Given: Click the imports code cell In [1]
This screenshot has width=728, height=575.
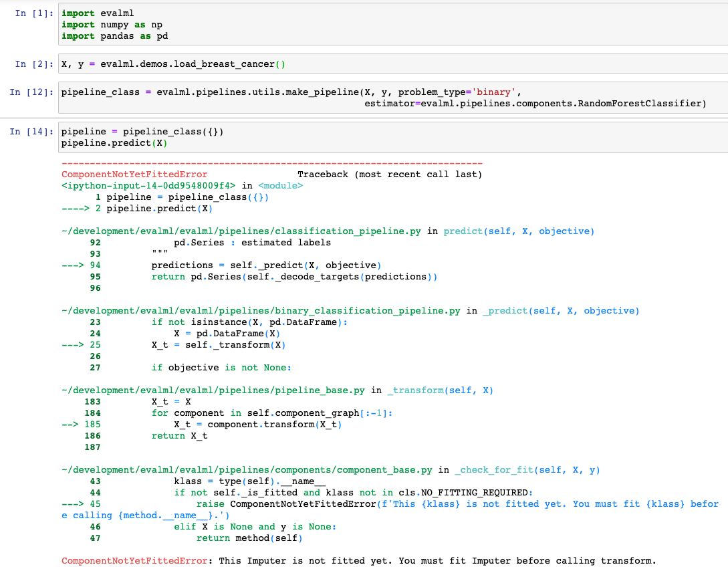Looking at the screenshot, I should [x=393, y=24].
